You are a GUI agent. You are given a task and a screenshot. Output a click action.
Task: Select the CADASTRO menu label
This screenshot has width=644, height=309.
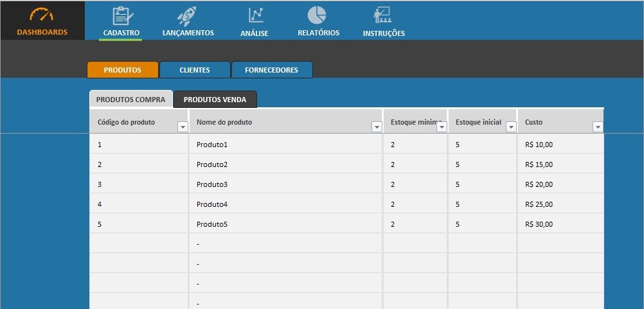(121, 33)
